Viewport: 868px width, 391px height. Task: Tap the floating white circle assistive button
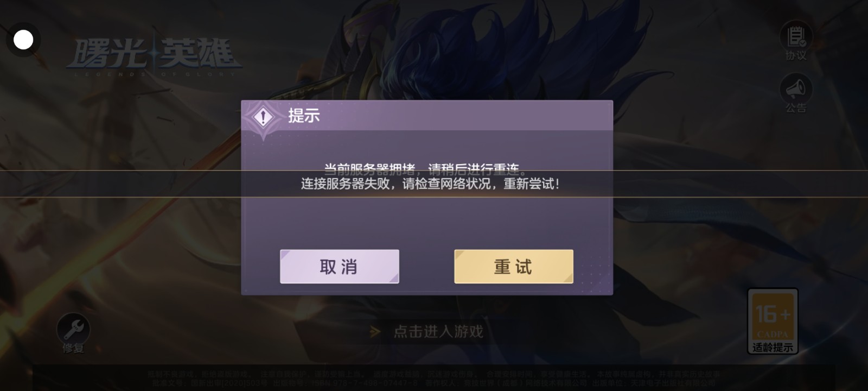23,40
